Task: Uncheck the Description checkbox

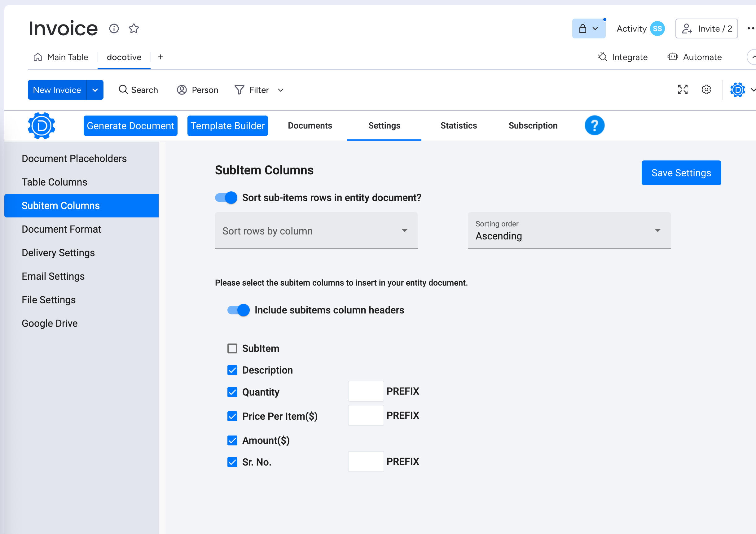Action: coord(232,370)
